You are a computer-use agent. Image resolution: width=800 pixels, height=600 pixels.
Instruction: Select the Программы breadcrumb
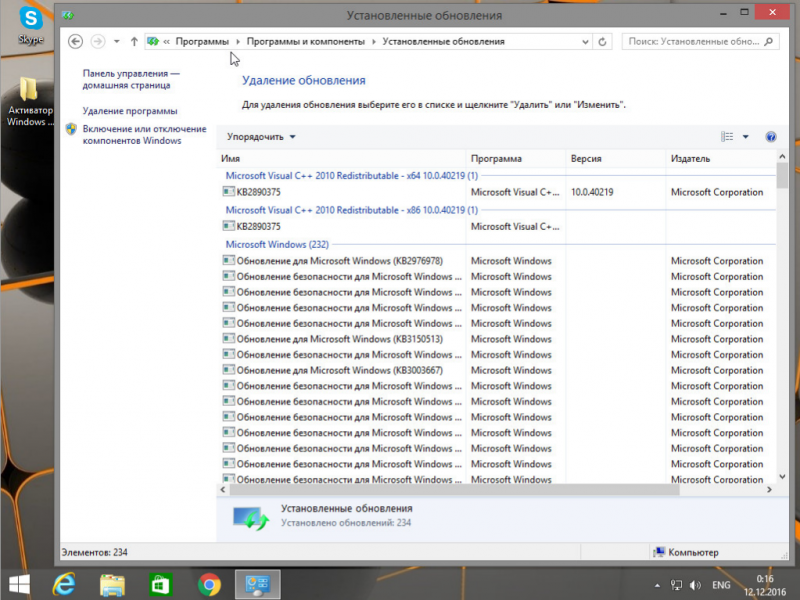coord(202,41)
